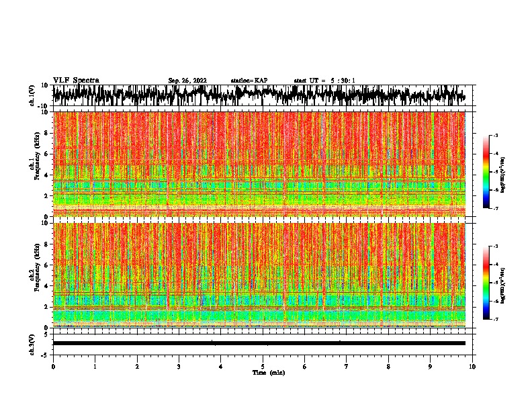Click time axis tick label "2"
Screen dimensions: 532x411
137,367
